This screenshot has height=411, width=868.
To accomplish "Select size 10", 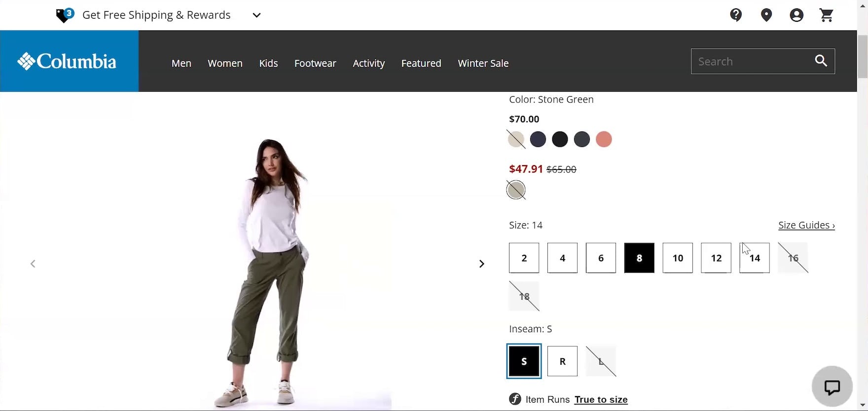I will click(x=678, y=258).
